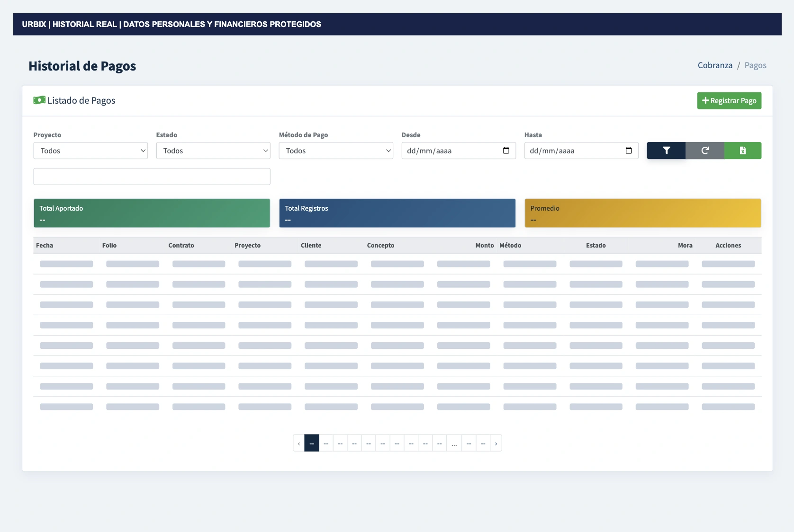
Task: Click the Acciones column header
Action: click(728, 245)
